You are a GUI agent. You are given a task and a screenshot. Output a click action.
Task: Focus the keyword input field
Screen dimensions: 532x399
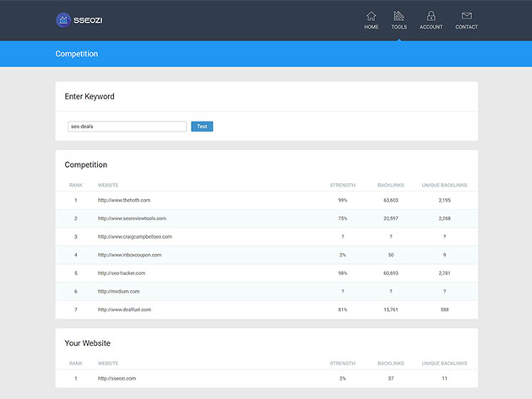click(127, 127)
